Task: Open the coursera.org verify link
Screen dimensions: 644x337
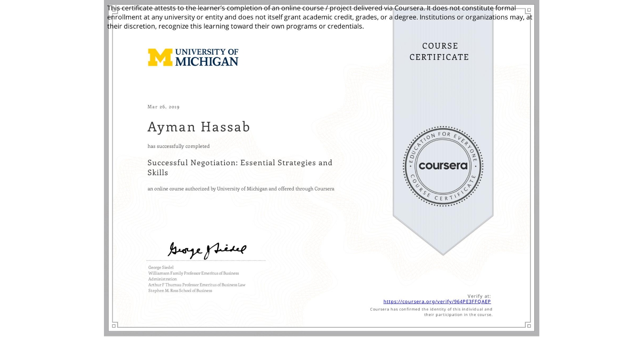Action: [437, 301]
